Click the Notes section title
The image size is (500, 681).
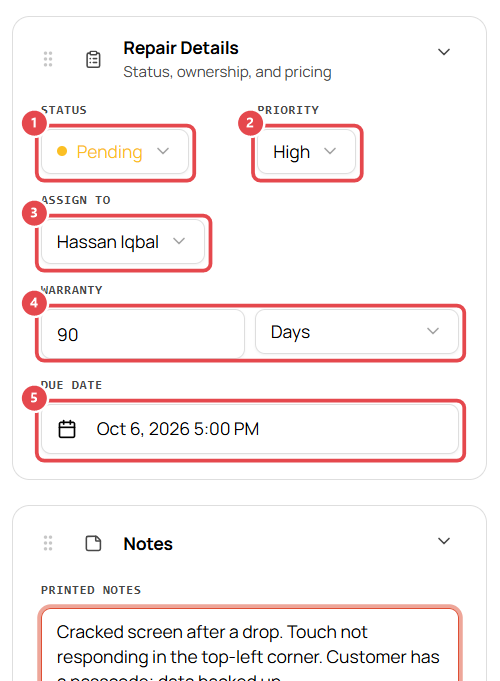point(148,544)
